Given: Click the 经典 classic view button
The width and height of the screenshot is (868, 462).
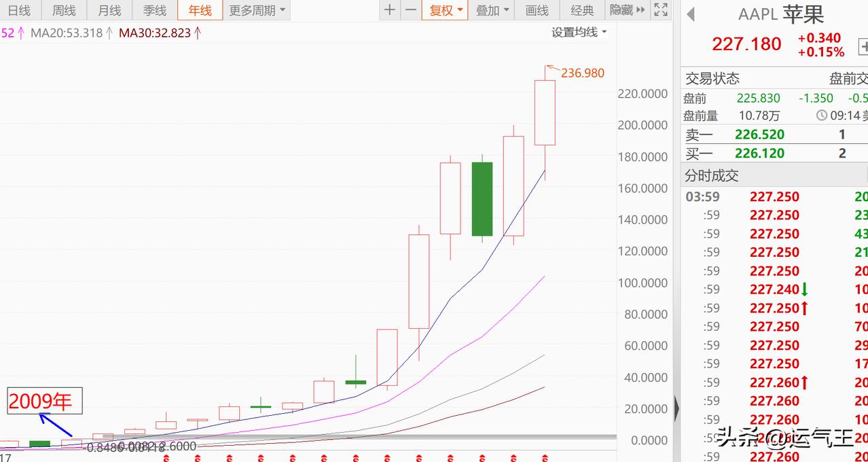Looking at the screenshot, I should click(x=582, y=10).
